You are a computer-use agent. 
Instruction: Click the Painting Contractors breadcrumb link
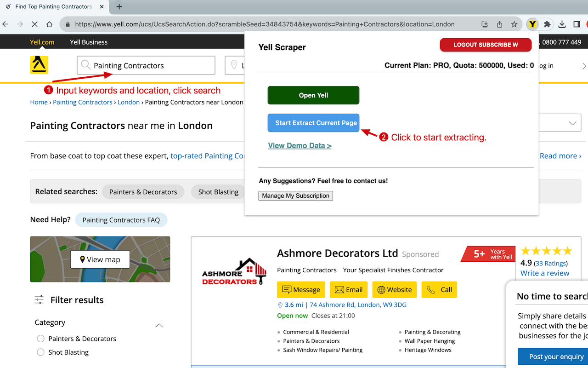point(83,102)
